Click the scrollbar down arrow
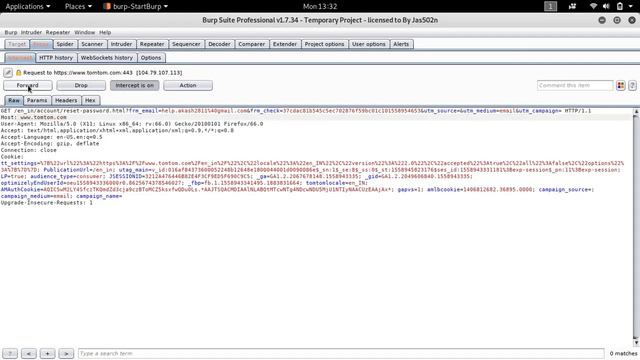This screenshot has height=360, width=640. pos(636,343)
